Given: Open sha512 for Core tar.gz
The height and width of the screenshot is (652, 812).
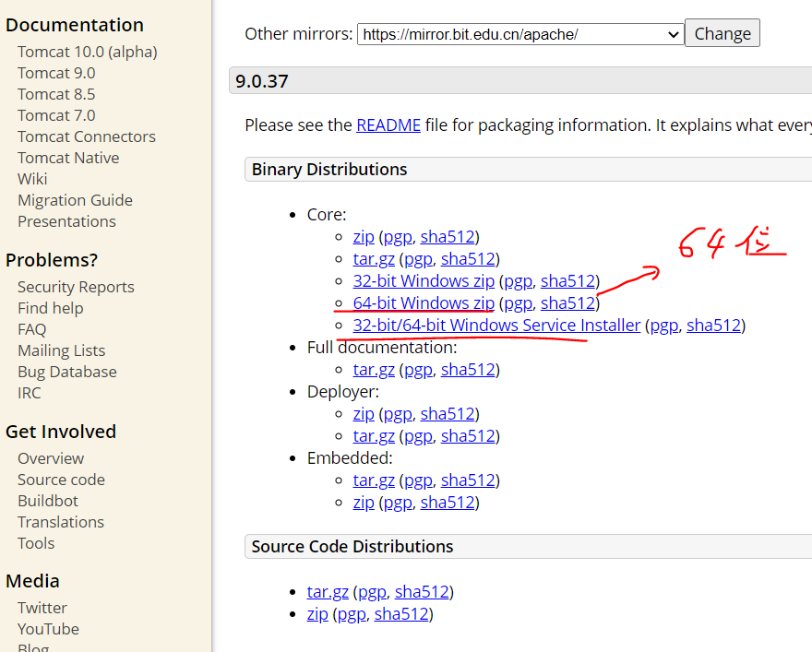Looking at the screenshot, I should click(468, 259).
